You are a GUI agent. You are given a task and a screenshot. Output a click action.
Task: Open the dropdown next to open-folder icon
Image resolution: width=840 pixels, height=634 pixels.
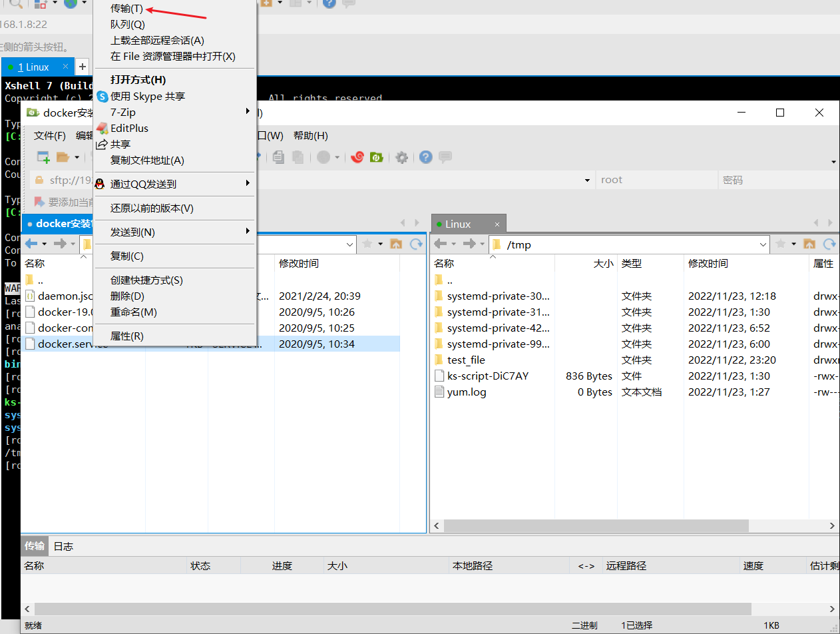click(77, 158)
